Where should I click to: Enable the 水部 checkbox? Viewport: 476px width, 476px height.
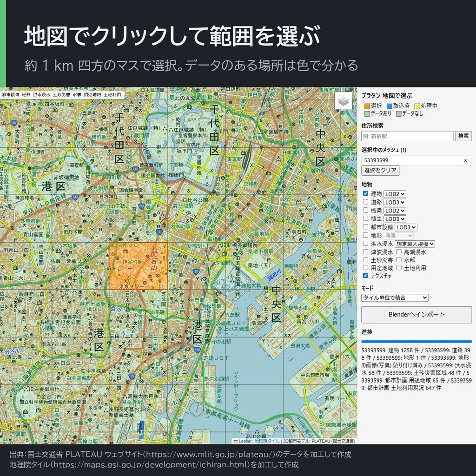point(399,259)
